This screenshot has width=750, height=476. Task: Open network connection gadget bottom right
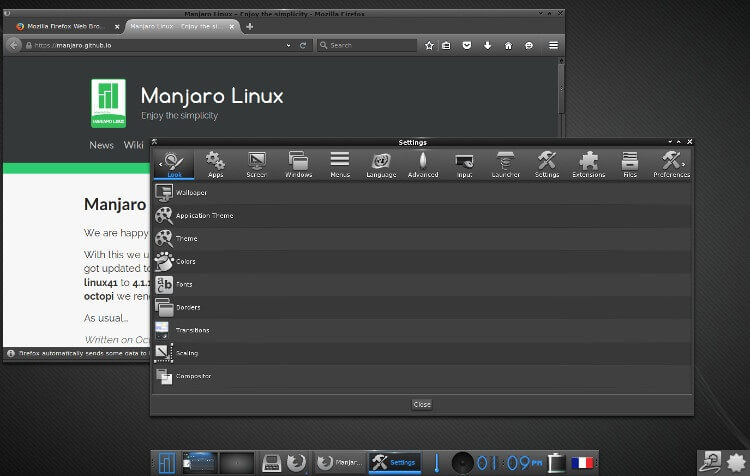coord(710,463)
